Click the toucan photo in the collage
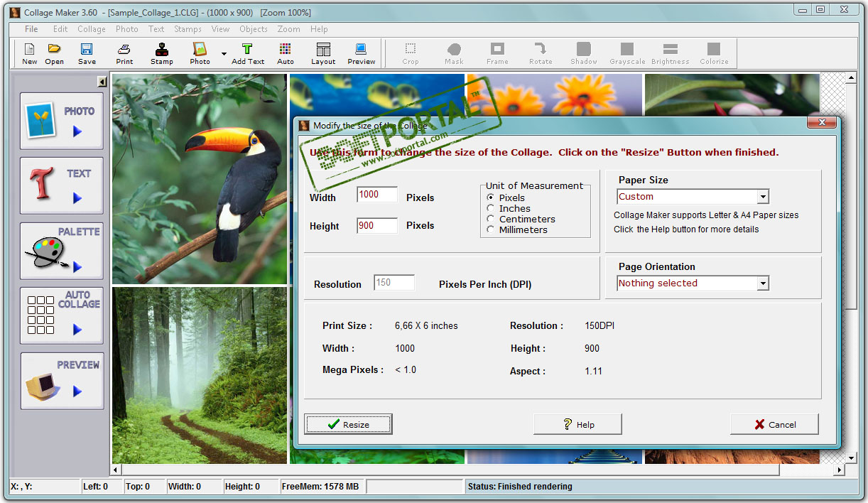The width and height of the screenshot is (868, 503). (x=200, y=179)
